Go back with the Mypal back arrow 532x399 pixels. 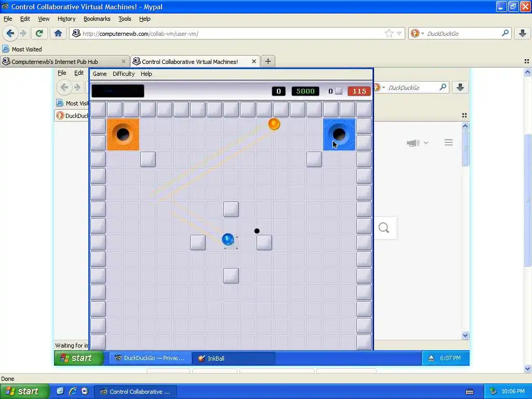pyautogui.click(x=10, y=33)
